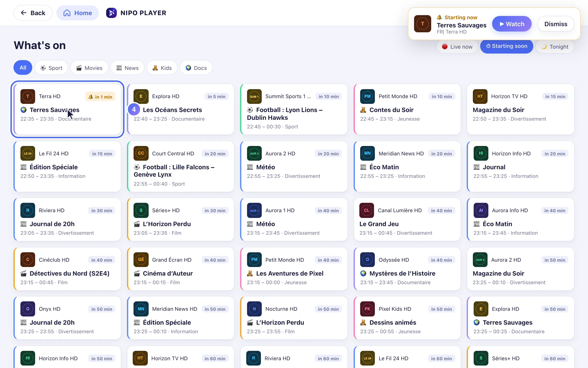Image resolution: width=588 pixels, height=368 pixels.
Task: Open the Terres Sauvages card on Terra HD
Action: pos(67,109)
